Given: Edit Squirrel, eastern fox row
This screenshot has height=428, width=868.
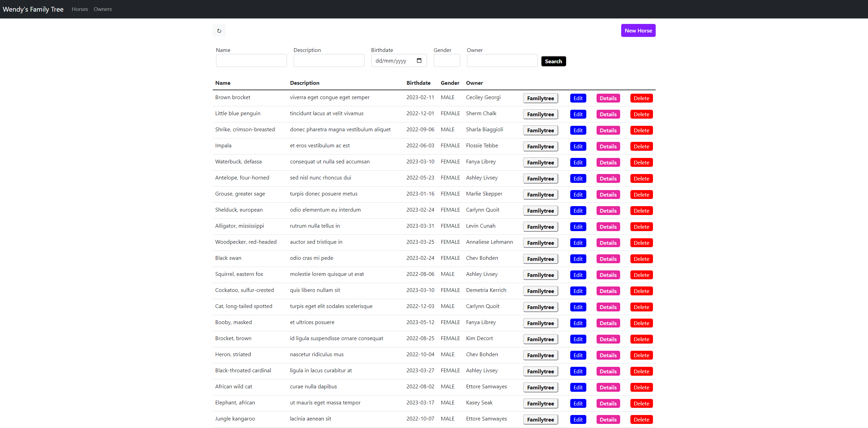Looking at the screenshot, I should [x=578, y=275].
